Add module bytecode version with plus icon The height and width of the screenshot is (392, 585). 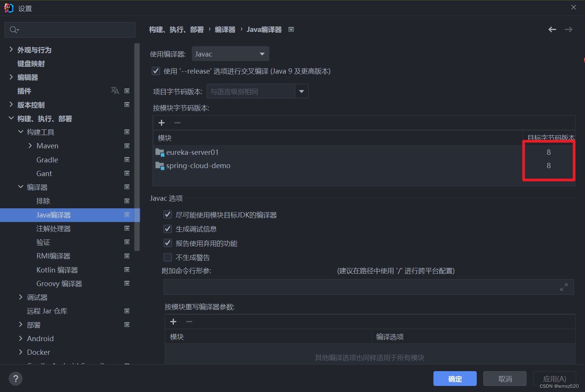pos(162,123)
